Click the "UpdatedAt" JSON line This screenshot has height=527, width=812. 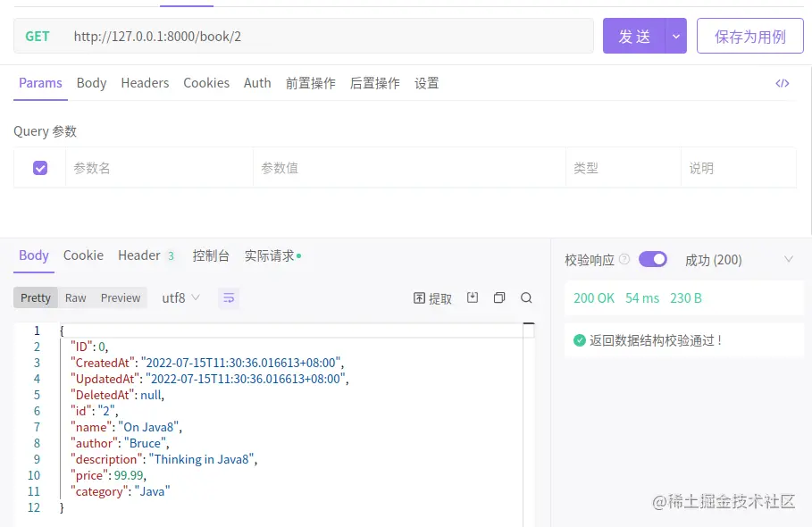(209, 379)
